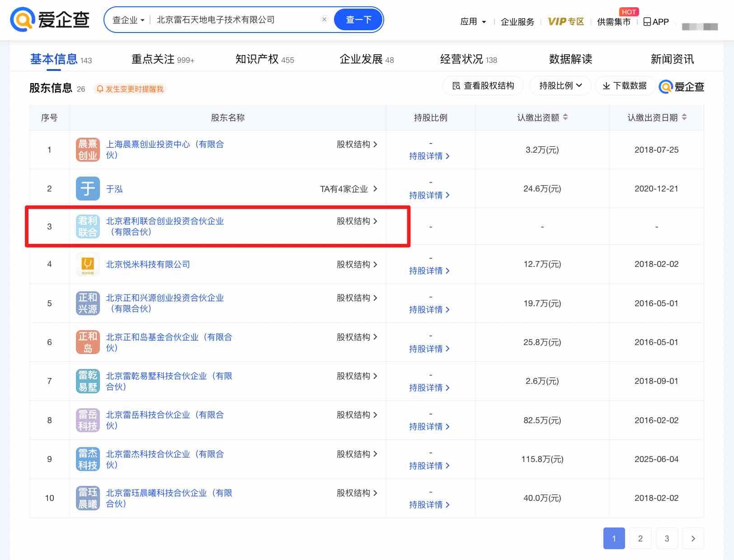Screen dimensions: 734x560
Task: Click the 下载数据 download button
Action: click(625, 86)
